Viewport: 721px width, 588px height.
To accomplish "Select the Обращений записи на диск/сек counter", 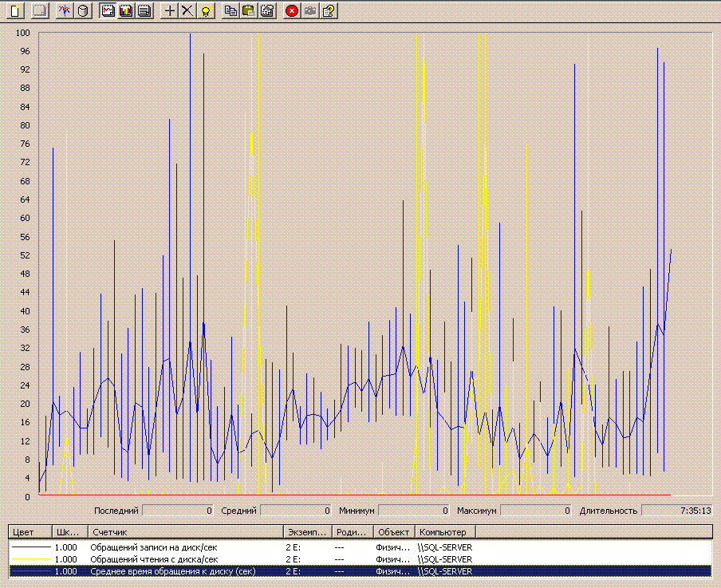I will coord(153,547).
